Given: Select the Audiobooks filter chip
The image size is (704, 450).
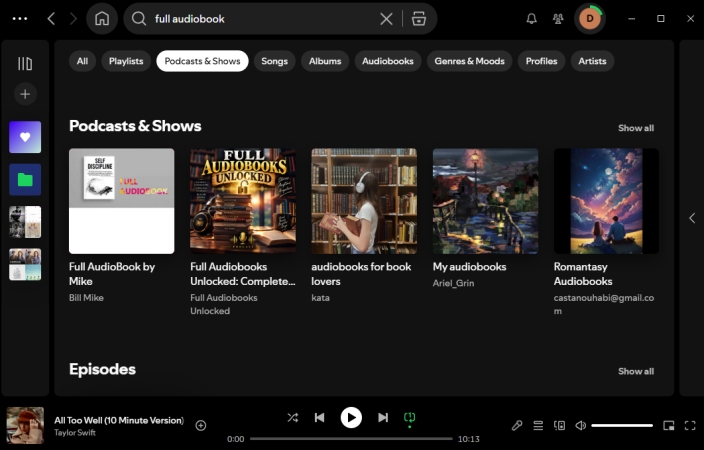Looking at the screenshot, I should point(388,61).
